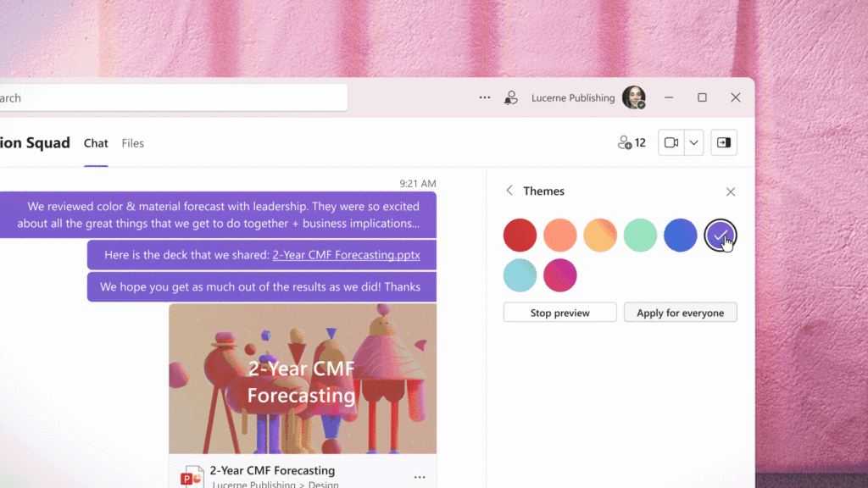Go back from the Themes panel
This screenshot has width=868, height=488.
point(509,191)
